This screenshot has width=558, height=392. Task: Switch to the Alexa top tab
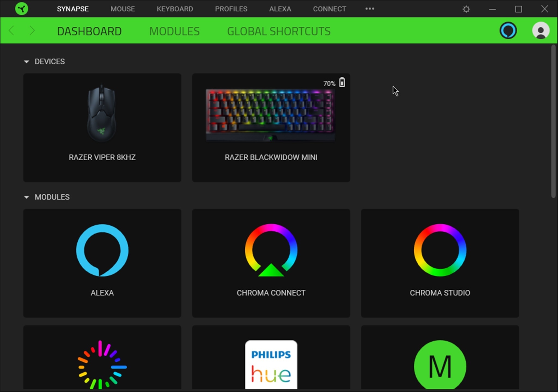click(x=280, y=9)
